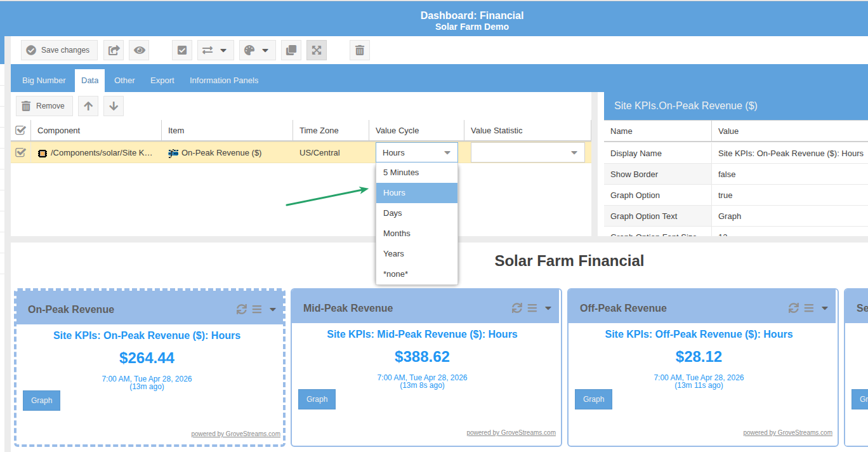Click the Save changes button
Screen dimensions: 868x452
click(x=59, y=50)
